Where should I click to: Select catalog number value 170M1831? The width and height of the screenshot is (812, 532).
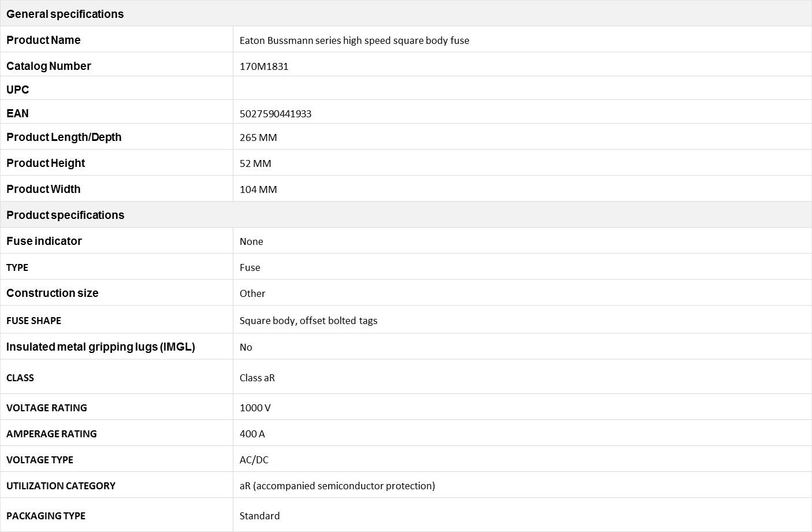[264, 66]
